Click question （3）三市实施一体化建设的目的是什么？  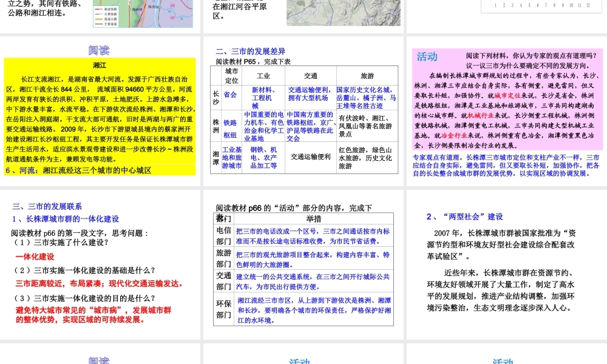point(84,298)
